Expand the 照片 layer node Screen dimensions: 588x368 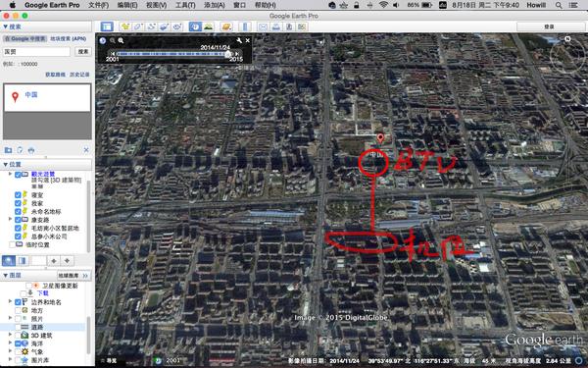tap(10, 318)
